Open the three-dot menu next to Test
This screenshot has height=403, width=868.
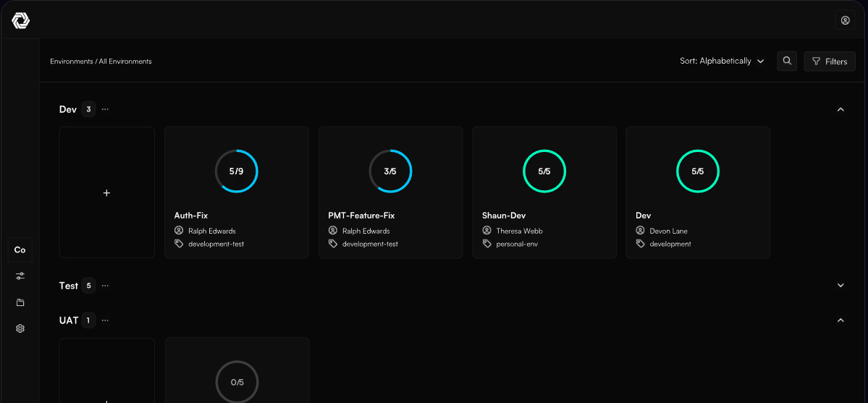[x=105, y=286]
